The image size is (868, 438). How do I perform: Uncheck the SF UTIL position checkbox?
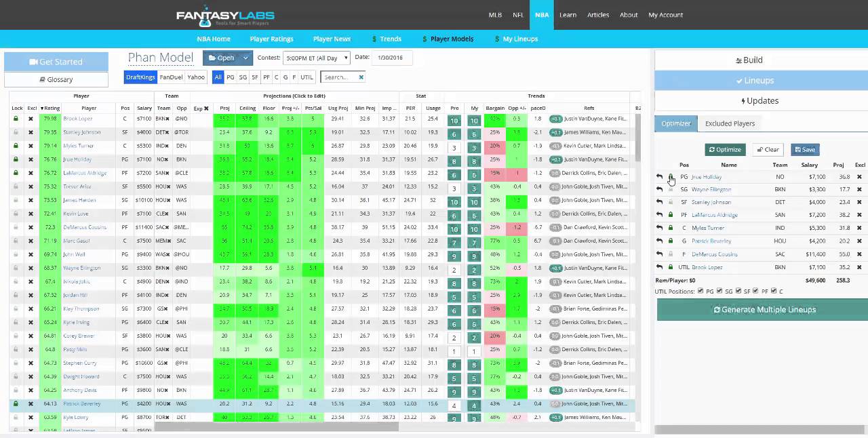click(738, 291)
